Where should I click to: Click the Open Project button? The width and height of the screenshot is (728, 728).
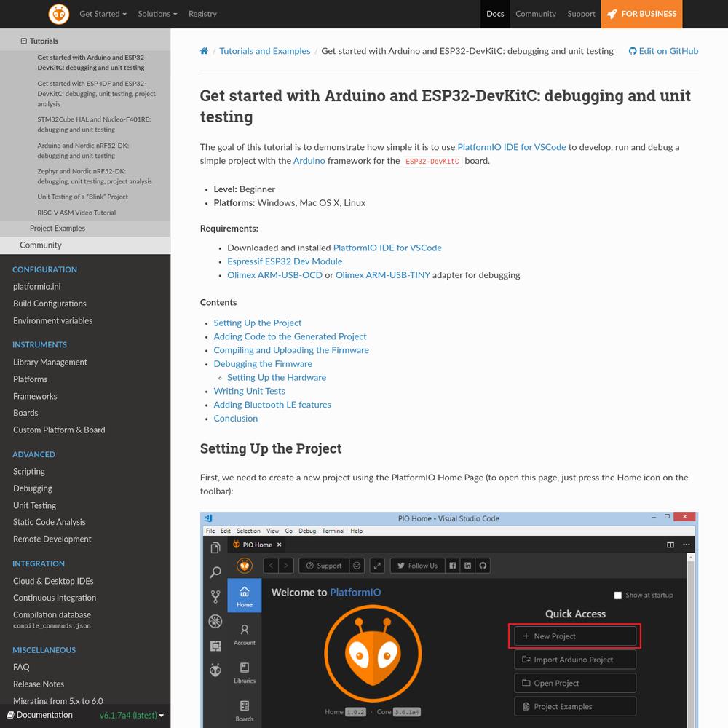(x=575, y=683)
